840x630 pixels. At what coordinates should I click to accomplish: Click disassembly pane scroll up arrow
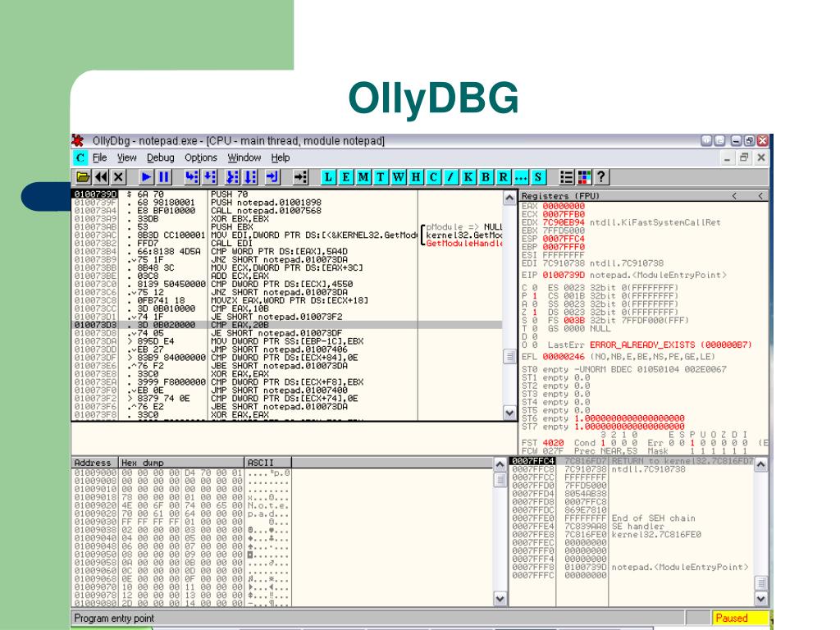coord(509,198)
